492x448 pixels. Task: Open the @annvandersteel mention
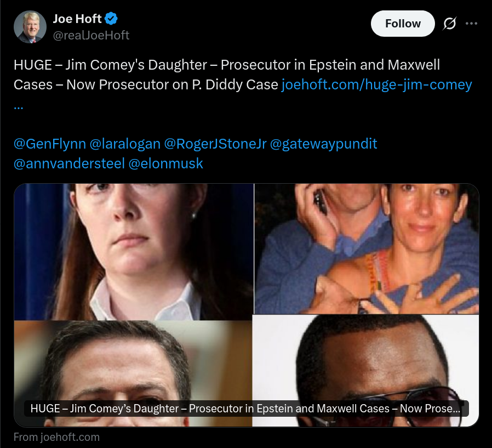pyautogui.click(x=70, y=163)
